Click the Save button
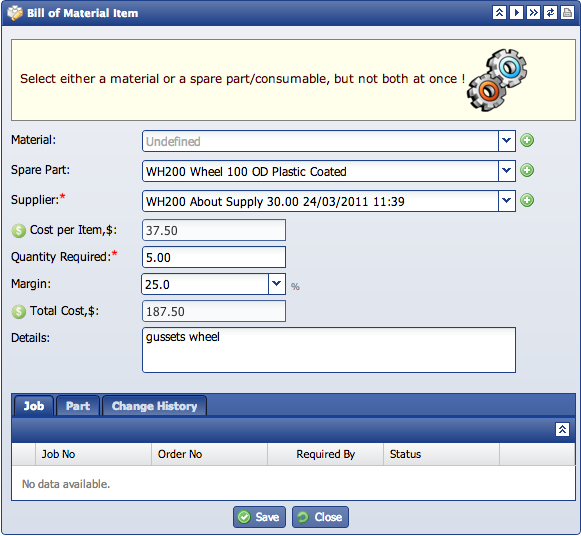Viewport: 581px width, 536px height. tap(259, 517)
